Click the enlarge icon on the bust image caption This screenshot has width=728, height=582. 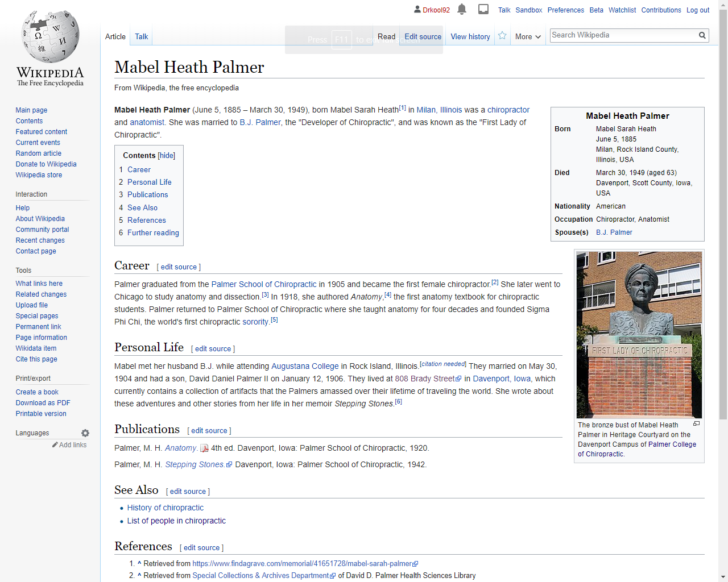point(696,423)
